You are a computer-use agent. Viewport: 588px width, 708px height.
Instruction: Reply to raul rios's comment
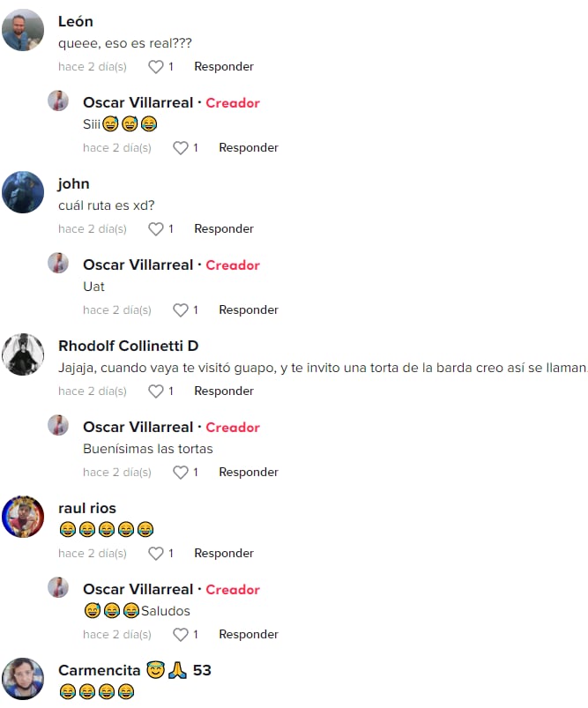[x=224, y=553]
